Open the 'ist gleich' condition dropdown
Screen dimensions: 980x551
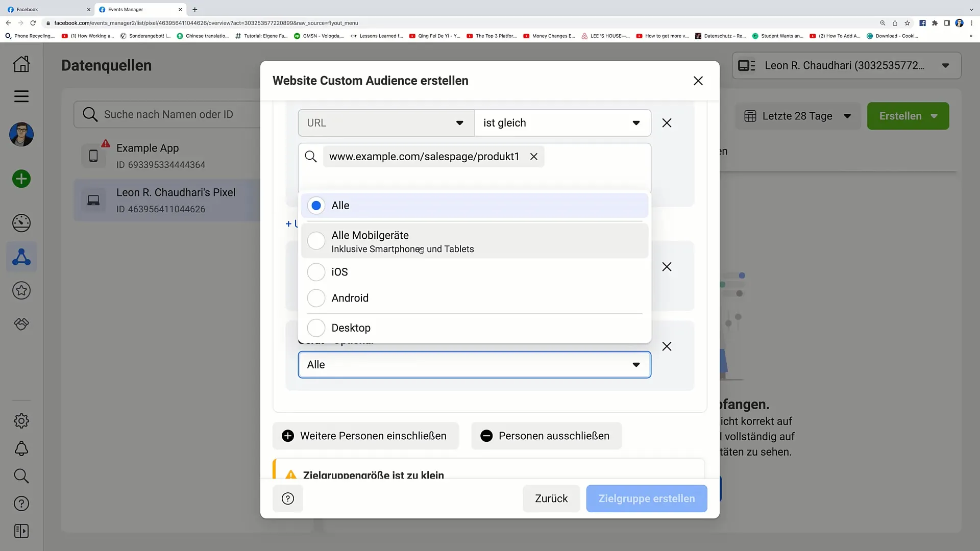click(563, 123)
